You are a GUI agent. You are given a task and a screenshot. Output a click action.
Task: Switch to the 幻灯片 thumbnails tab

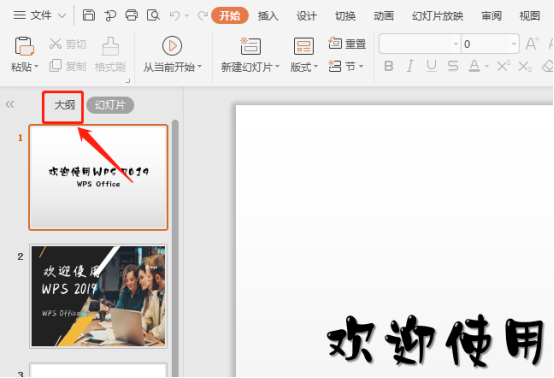point(110,105)
